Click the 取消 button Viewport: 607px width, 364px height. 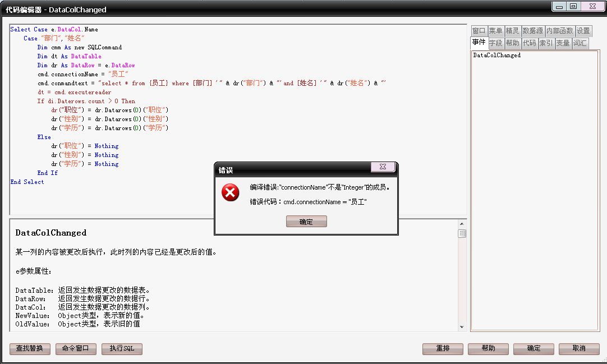(579, 348)
